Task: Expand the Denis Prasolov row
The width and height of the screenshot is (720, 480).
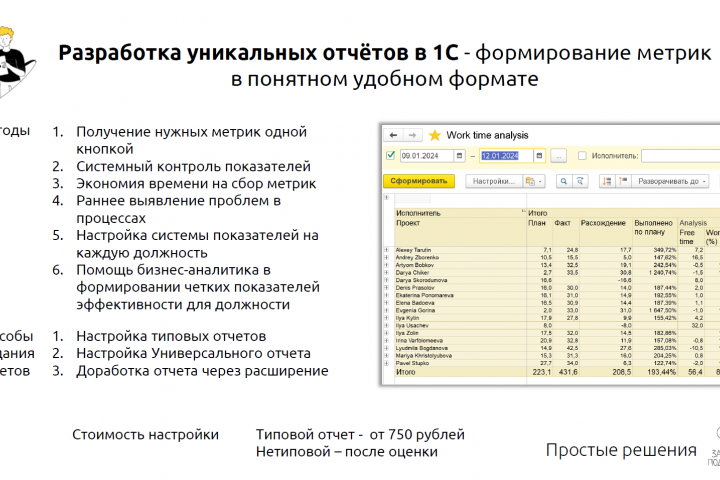Action: 386,288
